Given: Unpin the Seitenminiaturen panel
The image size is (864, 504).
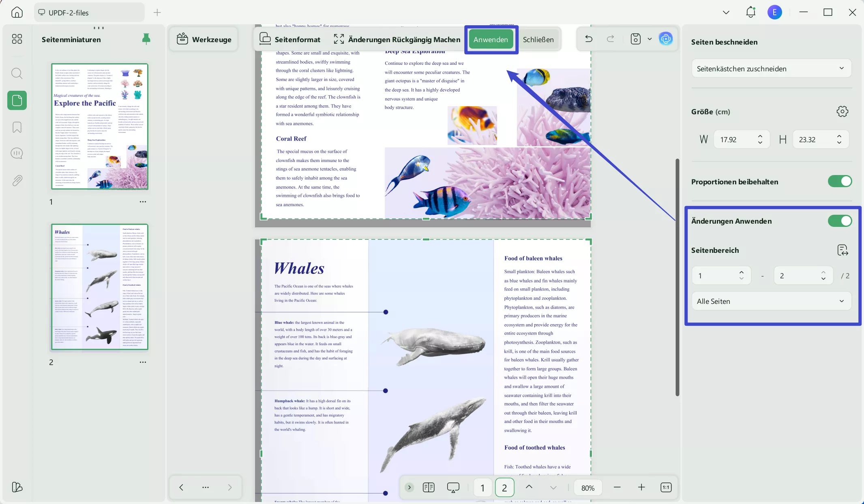Looking at the screenshot, I should (146, 39).
